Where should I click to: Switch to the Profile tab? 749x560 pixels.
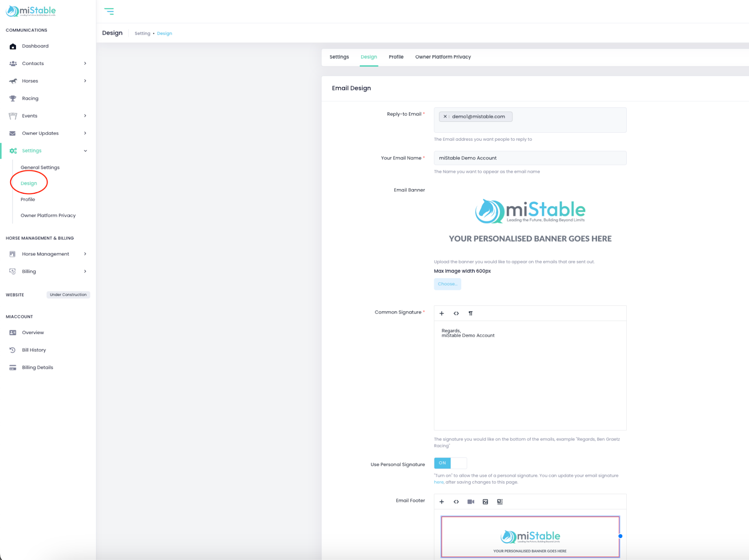[396, 57]
